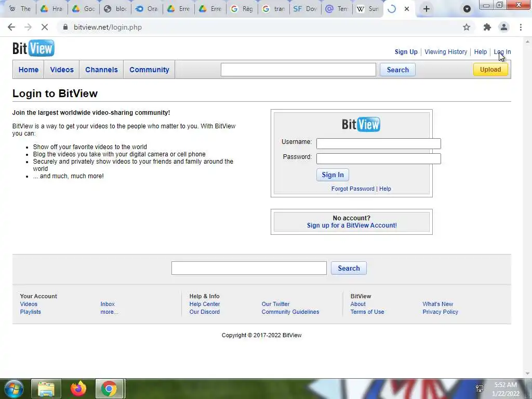The height and width of the screenshot is (399, 532).
Task: Click the Chrome taskbar icon
Action: pos(109,389)
